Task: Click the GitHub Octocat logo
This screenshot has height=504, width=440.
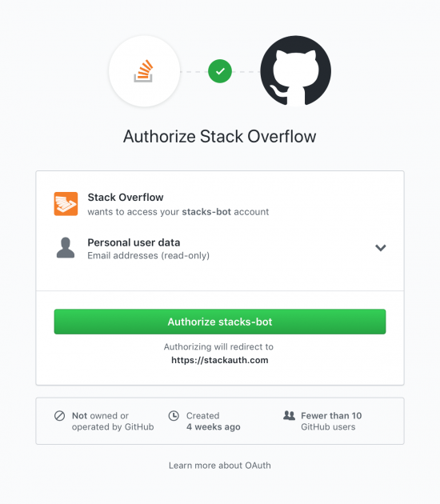Action: pos(296,70)
